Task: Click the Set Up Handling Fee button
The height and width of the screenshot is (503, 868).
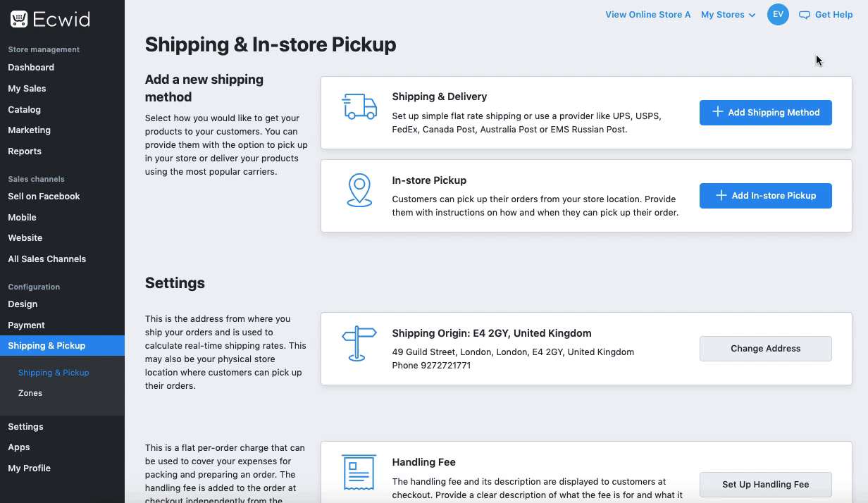Action: coord(765,485)
